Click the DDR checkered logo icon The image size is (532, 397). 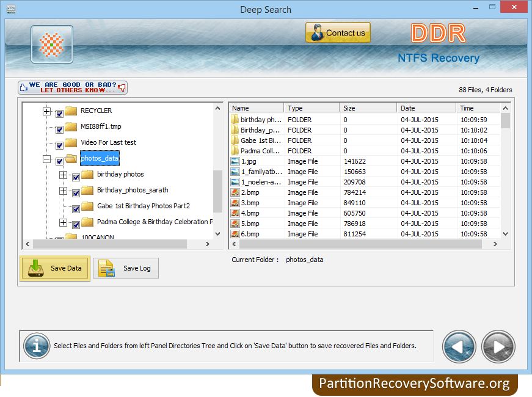click(52, 45)
